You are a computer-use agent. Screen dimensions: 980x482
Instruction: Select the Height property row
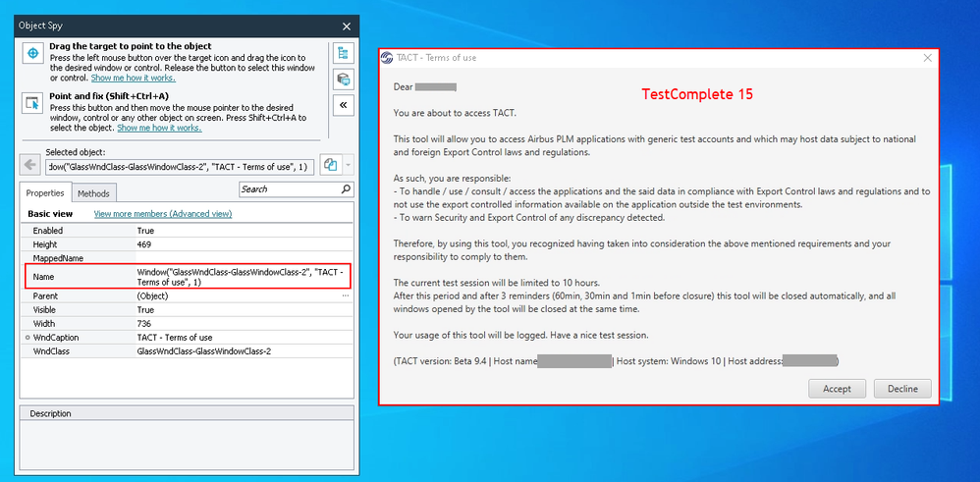187,244
